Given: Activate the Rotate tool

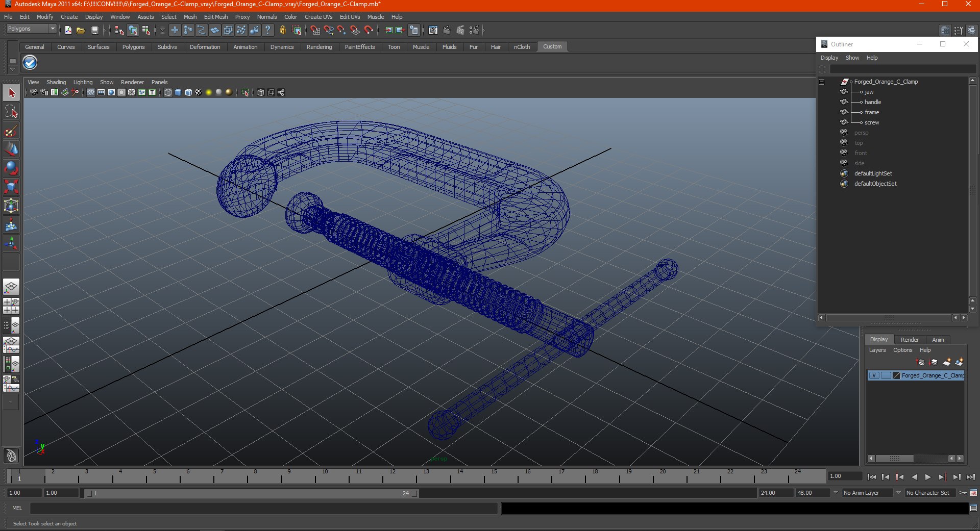Looking at the screenshot, I should tap(11, 168).
